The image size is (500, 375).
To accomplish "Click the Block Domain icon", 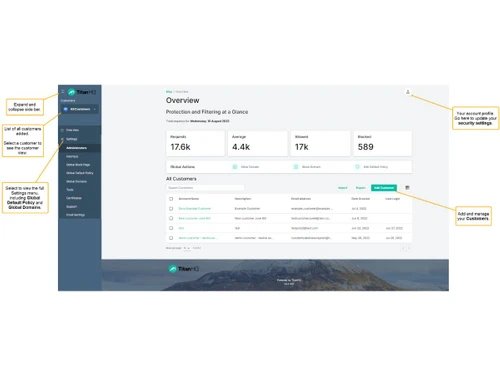I will [x=296, y=167].
